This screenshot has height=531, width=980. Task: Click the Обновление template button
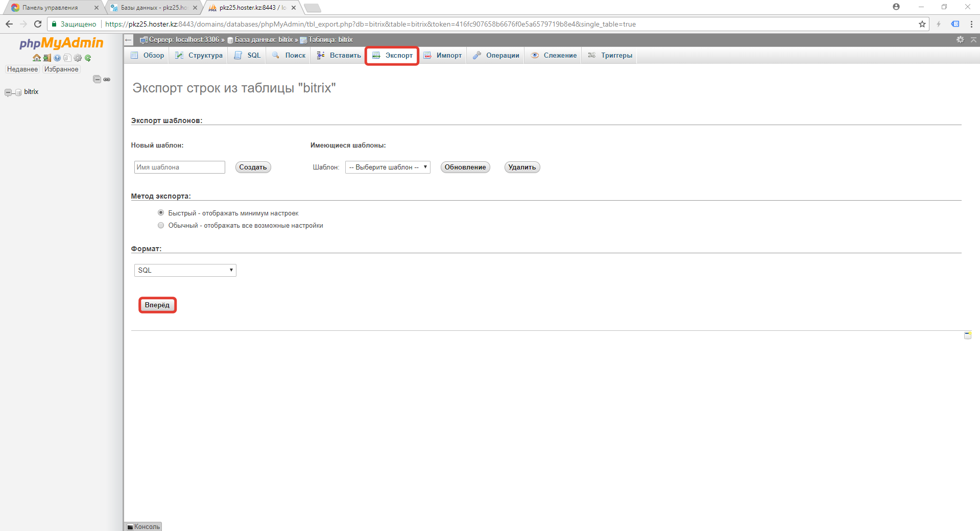coord(465,167)
